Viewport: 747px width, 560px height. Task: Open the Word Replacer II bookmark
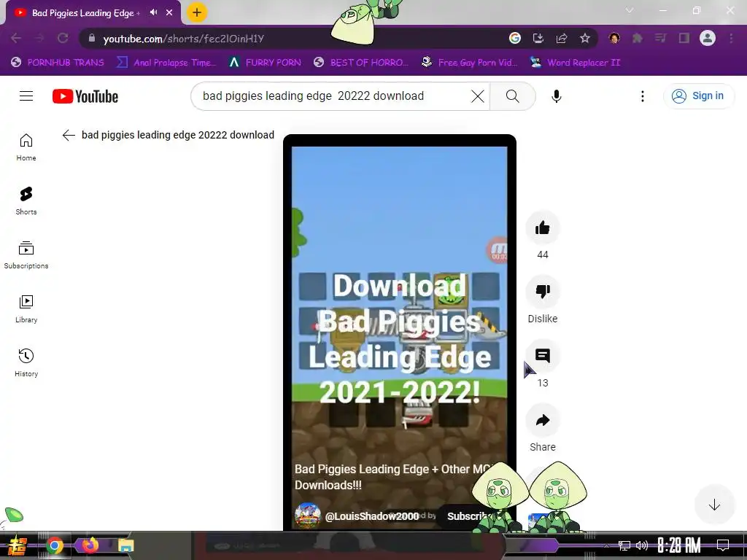576,63
